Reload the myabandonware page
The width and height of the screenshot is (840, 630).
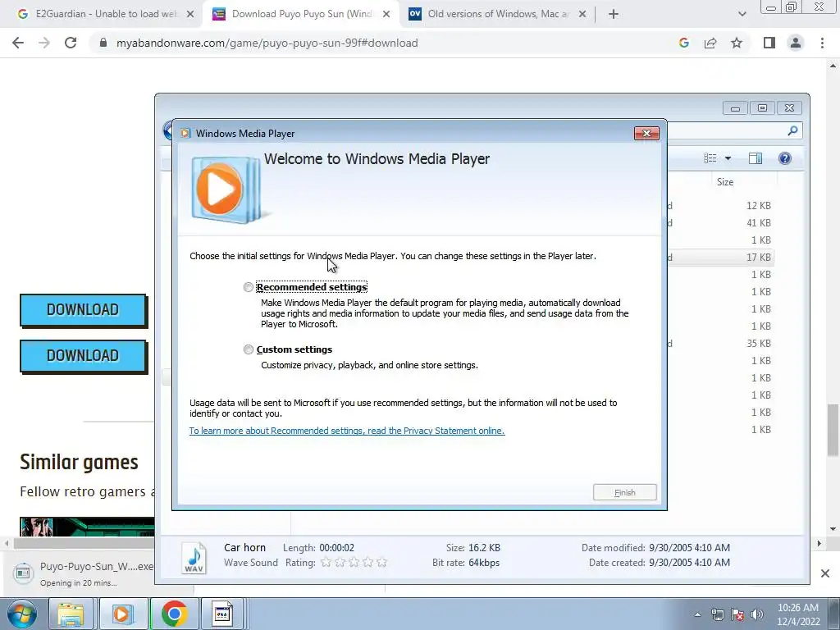click(x=71, y=43)
